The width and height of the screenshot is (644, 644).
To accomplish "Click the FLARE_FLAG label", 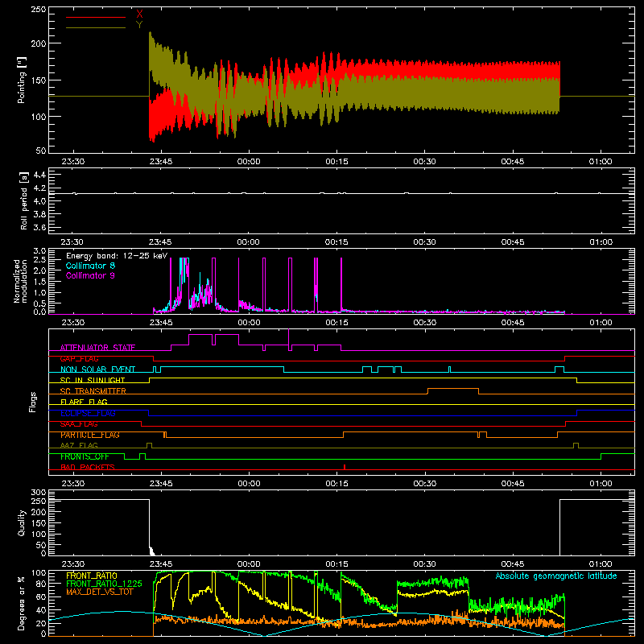I will (x=84, y=402).
